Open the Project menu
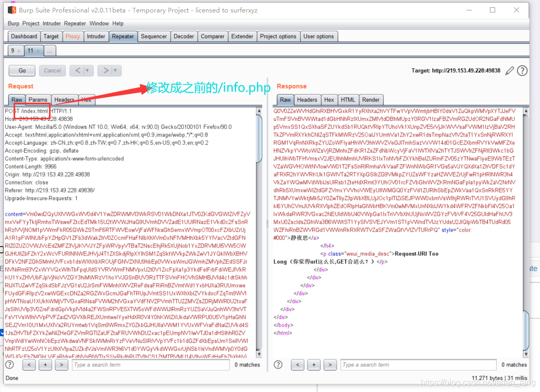 [31, 23]
